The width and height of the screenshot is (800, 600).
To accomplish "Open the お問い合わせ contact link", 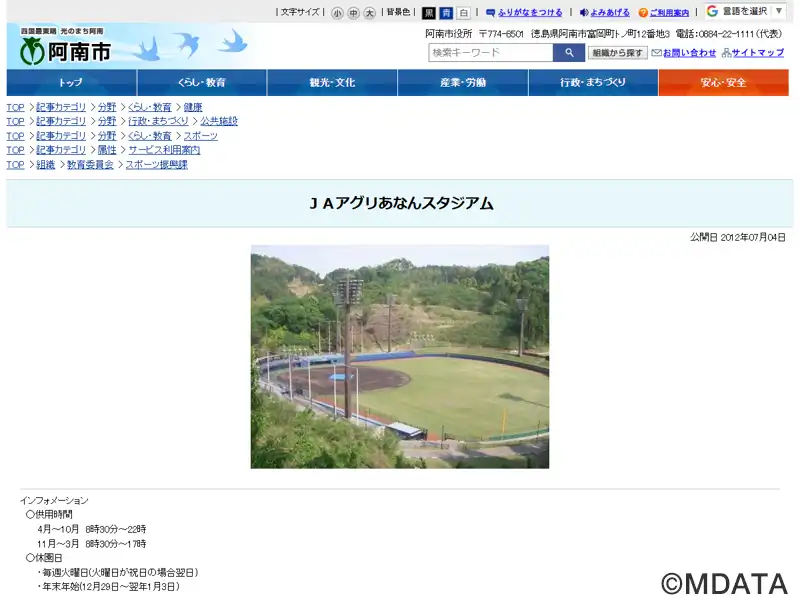I will pos(689,53).
